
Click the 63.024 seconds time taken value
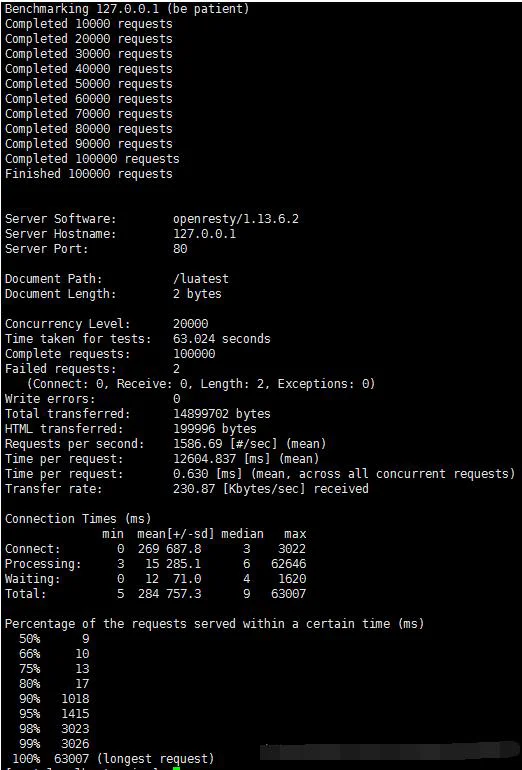click(x=221, y=339)
